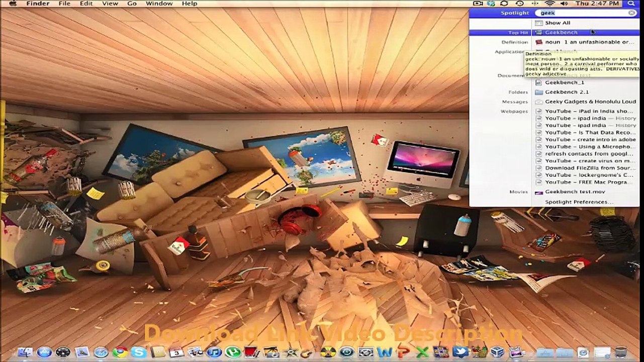Open the Wi-Fi status menu
The image size is (644, 362).
coord(549,4)
